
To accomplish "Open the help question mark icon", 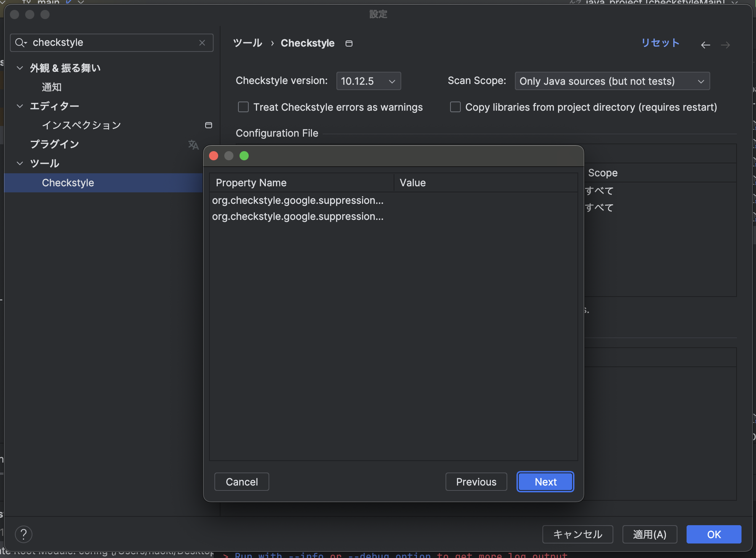I will tap(24, 534).
